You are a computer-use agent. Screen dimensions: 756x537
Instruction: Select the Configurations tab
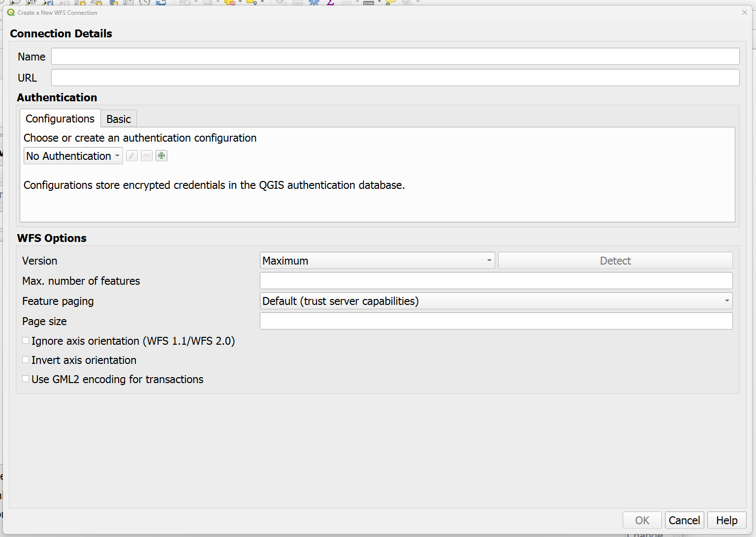click(x=60, y=119)
